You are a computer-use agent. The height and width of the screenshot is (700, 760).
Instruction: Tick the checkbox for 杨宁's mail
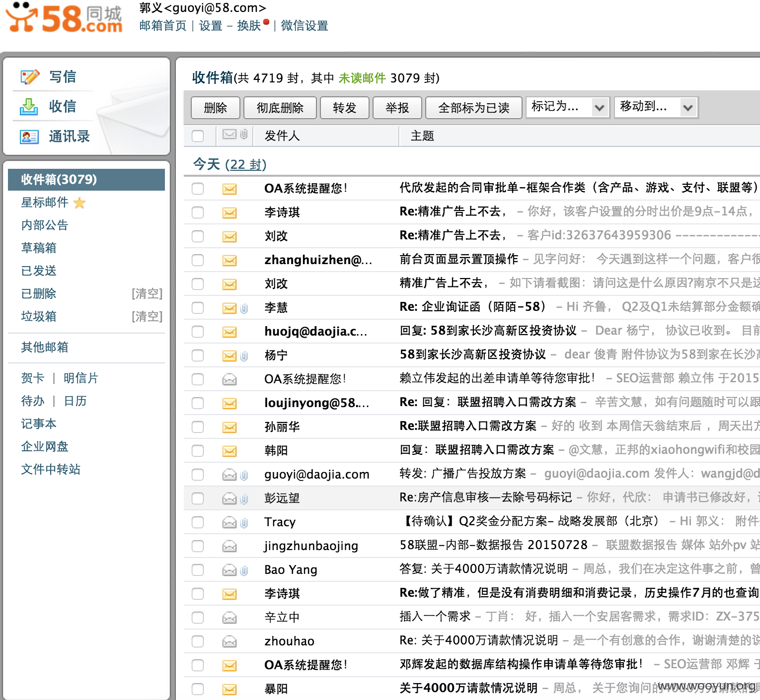coord(198,355)
